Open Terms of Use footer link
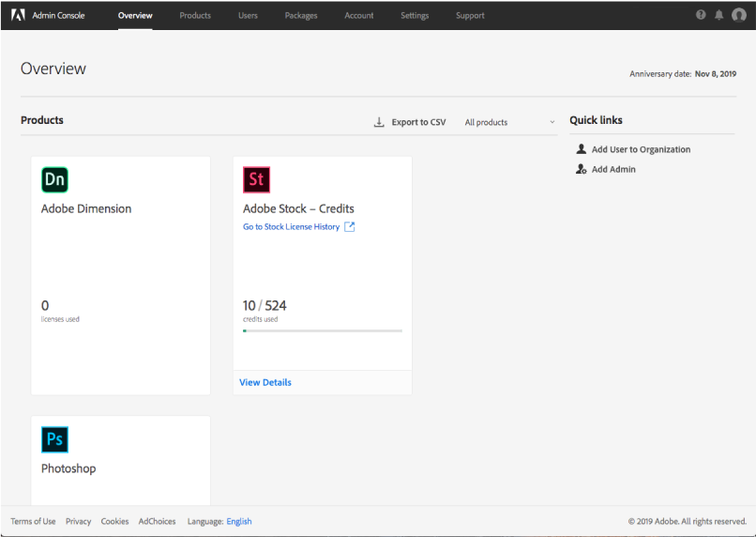This screenshot has width=756, height=537. coord(33,521)
